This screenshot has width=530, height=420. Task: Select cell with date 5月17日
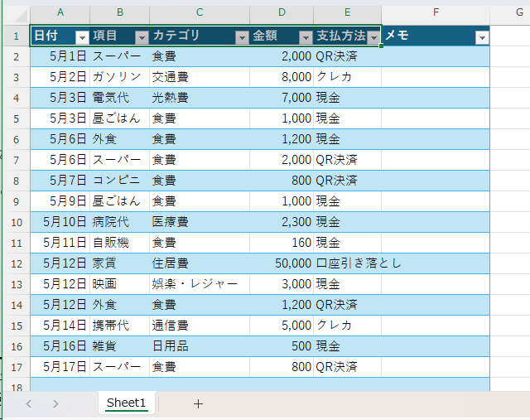60,367
